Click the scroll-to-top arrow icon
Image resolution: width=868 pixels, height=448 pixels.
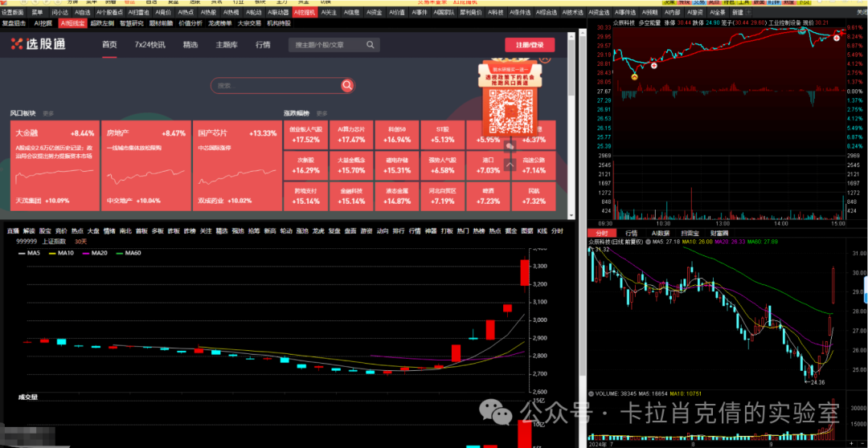(510, 165)
